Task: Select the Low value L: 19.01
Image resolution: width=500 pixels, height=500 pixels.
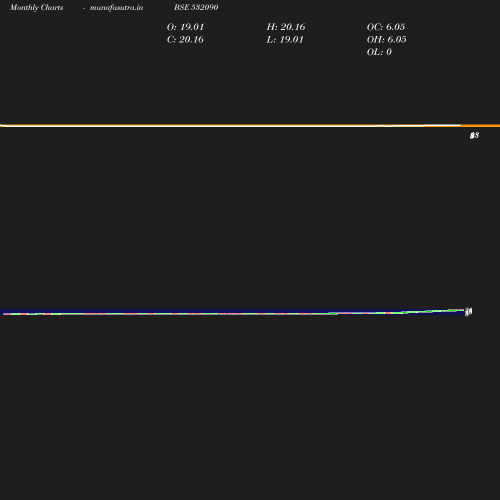Action: (285, 40)
